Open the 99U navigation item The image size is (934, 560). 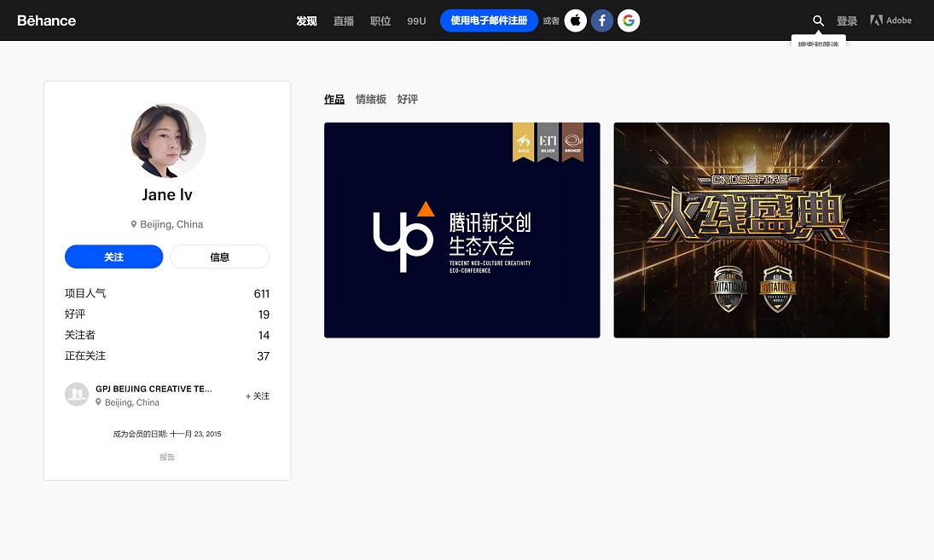click(x=416, y=20)
